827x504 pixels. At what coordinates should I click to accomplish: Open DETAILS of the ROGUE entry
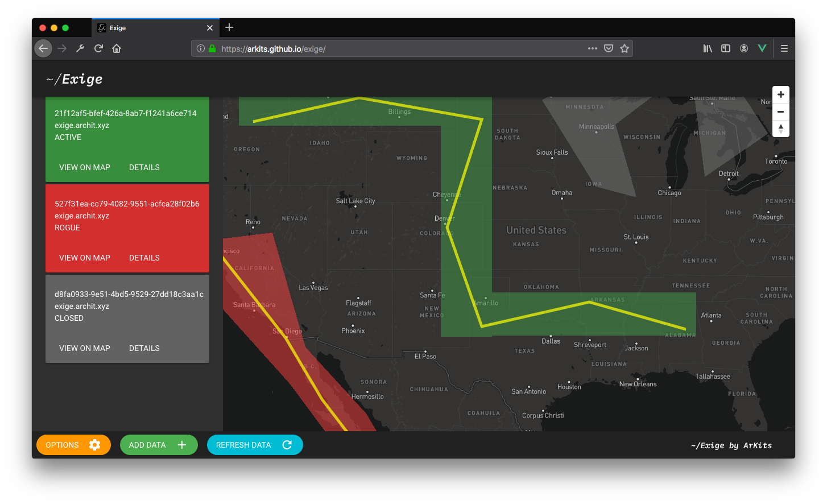pyautogui.click(x=144, y=258)
